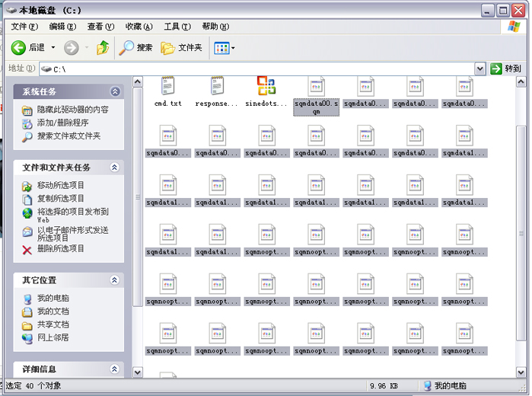Click the C:\ address input field
The height and width of the screenshot is (396, 532).
coord(256,69)
